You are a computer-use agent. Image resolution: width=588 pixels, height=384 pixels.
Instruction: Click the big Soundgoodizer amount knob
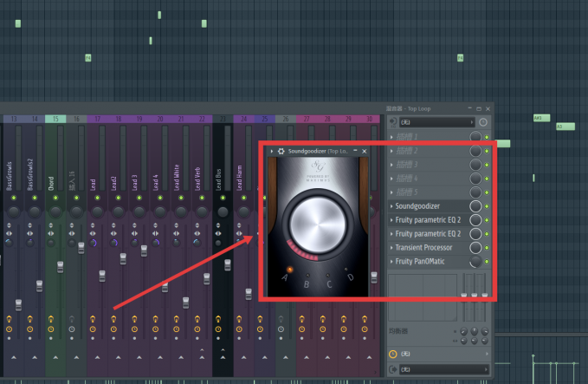pos(318,225)
